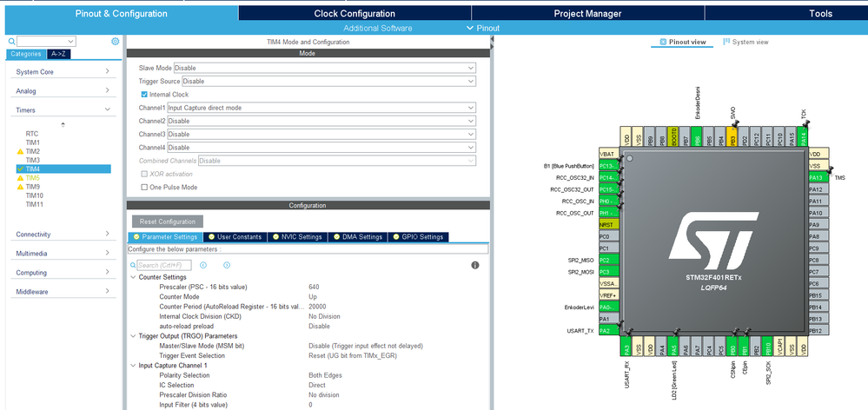Open the User Constants tab
Screen dimensions: 868x410
pos(235,237)
